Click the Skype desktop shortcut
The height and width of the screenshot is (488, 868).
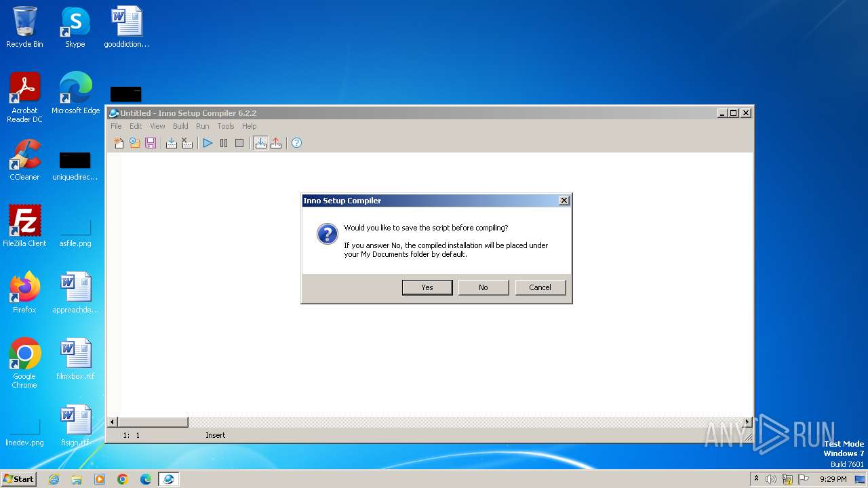(75, 27)
